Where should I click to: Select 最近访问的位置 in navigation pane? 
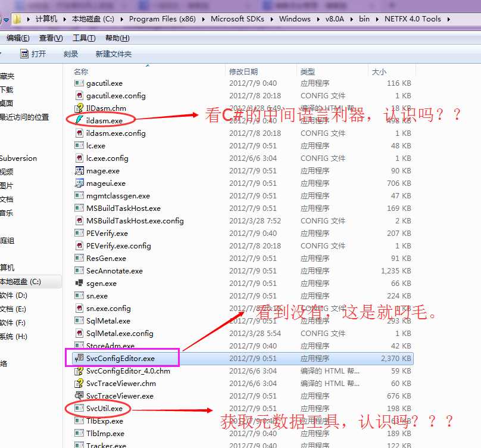pyautogui.click(x=24, y=117)
